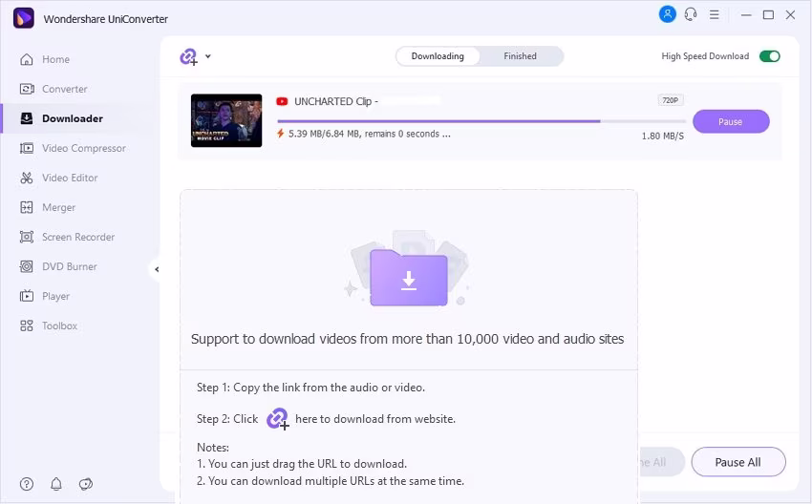Open the DVD Burner label
This screenshot has height=504, width=812.
click(70, 266)
